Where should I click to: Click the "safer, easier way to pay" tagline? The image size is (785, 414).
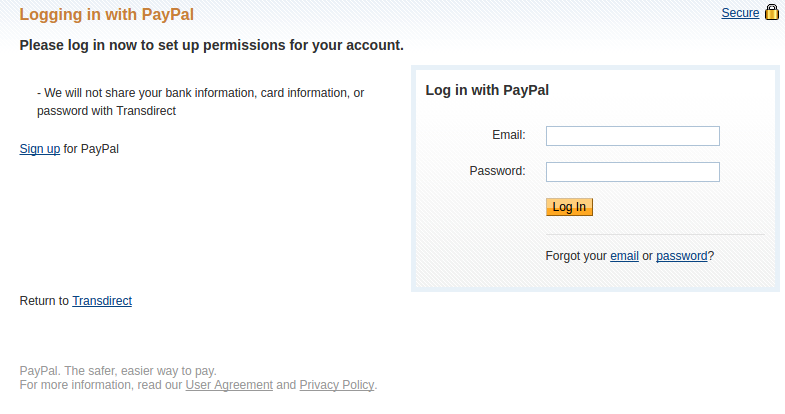[x=118, y=371]
